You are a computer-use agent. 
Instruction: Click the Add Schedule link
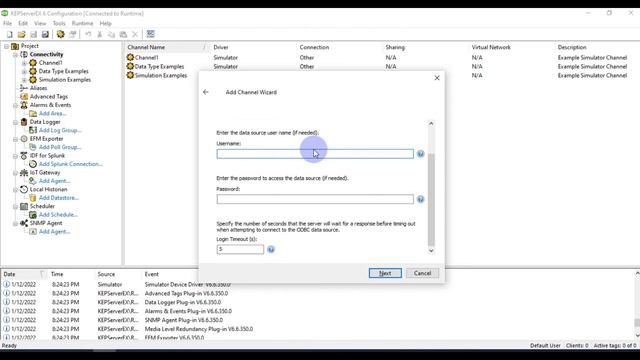pyautogui.click(x=58, y=215)
